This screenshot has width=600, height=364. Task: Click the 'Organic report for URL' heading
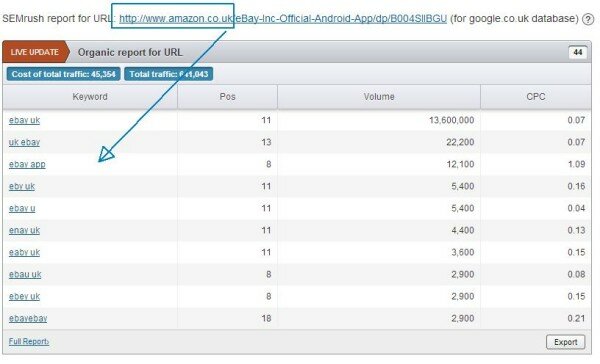pos(130,52)
